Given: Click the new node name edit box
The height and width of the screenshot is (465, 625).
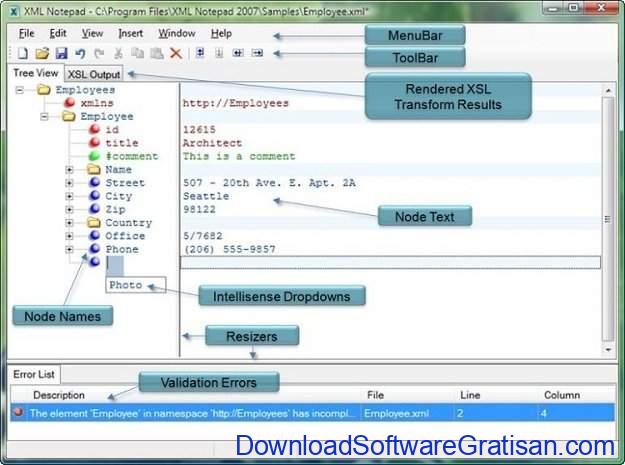Looking at the screenshot, I should (x=115, y=265).
